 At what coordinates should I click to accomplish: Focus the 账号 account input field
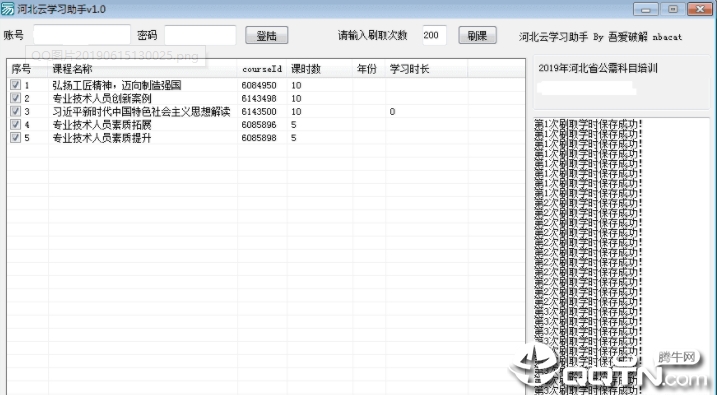click(x=82, y=35)
